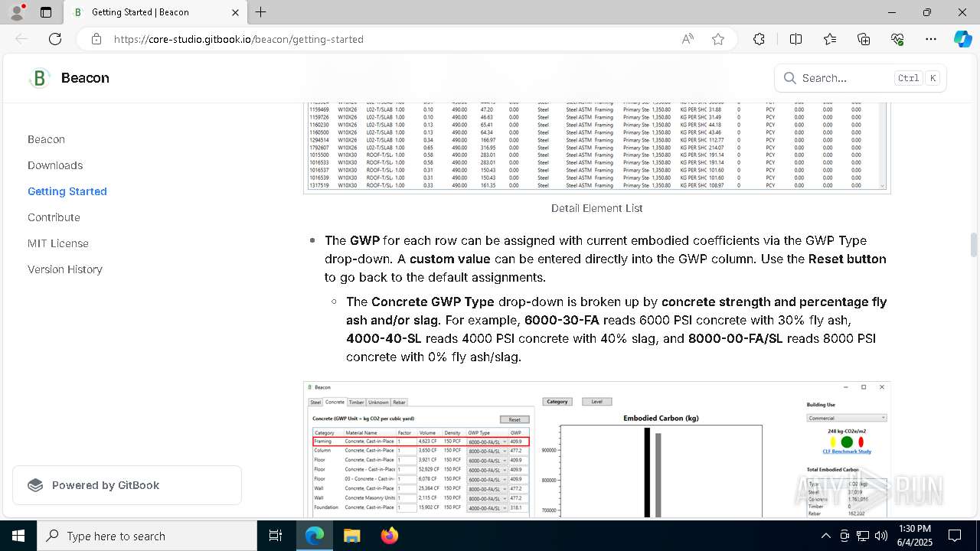The width and height of the screenshot is (980, 551).
Task: Open network status tray icon
Action: 863,536
